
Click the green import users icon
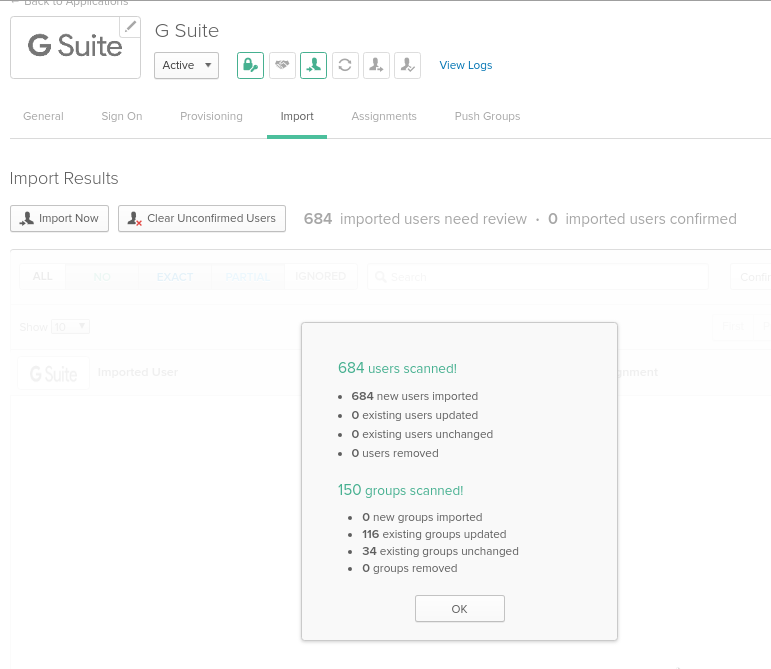tap(313, 65)
